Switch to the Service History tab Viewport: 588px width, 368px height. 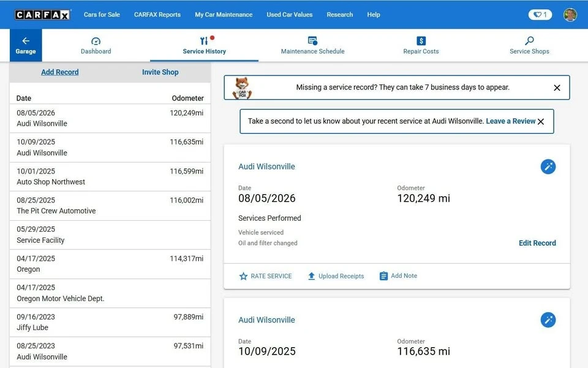pyautogui.click(x=204, y=45)
